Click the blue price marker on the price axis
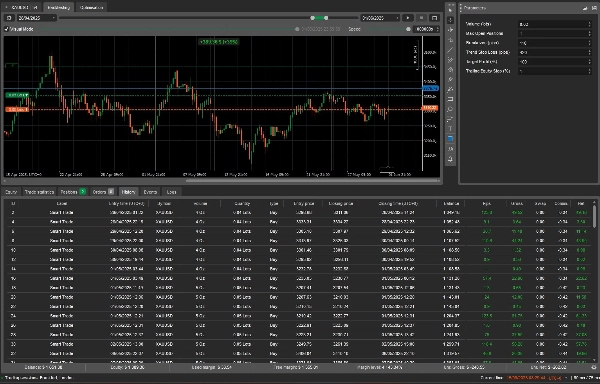The width and height of the screenshot is (600, 384). pyautogui.click(x=430, y=89)
